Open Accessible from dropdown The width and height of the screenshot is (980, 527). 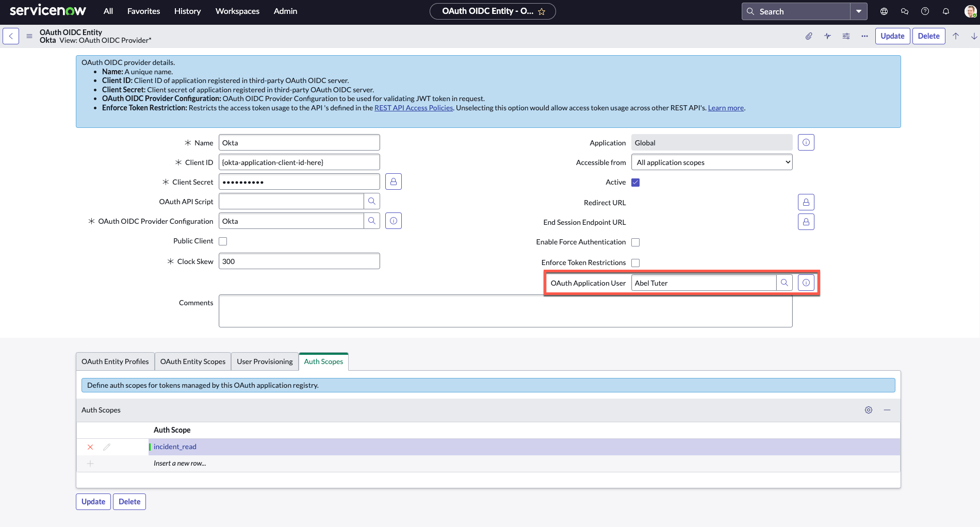712,162
